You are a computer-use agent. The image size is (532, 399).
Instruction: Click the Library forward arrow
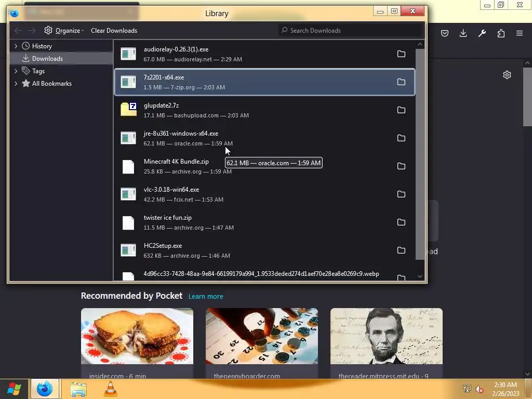(x=32, y=31)
